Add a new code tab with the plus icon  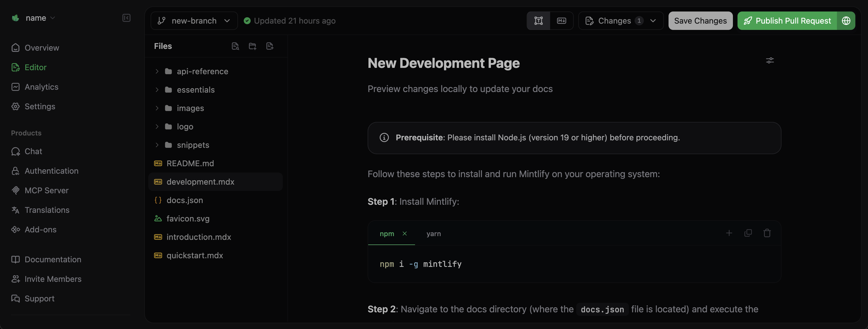729,233
